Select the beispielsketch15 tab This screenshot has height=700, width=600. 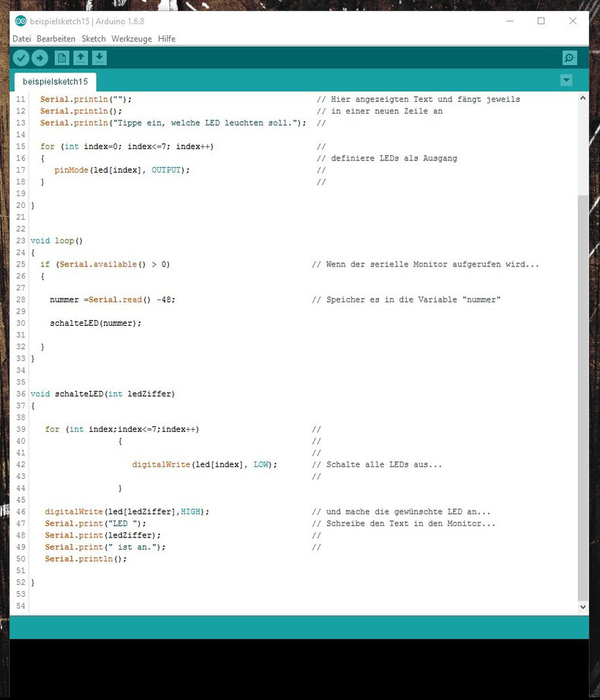coord(56,82)
